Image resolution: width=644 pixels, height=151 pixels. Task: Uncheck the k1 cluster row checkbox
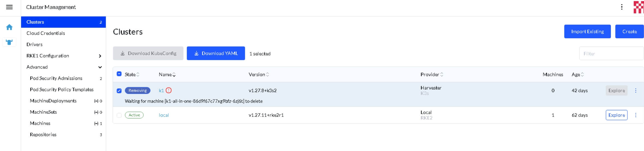click(119, 91)
